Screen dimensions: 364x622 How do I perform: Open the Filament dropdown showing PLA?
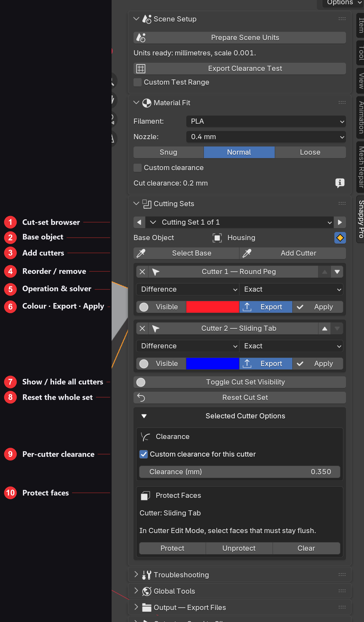[x=266, y=121]
